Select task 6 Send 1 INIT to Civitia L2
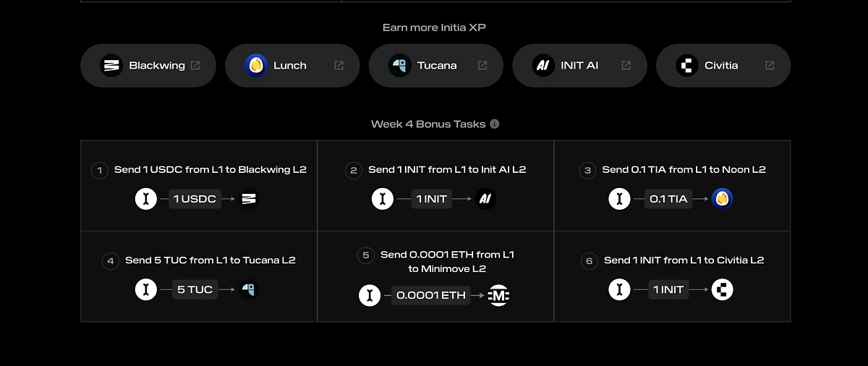The height and width of the screenshot is (366, 868). tap(672, 276)
